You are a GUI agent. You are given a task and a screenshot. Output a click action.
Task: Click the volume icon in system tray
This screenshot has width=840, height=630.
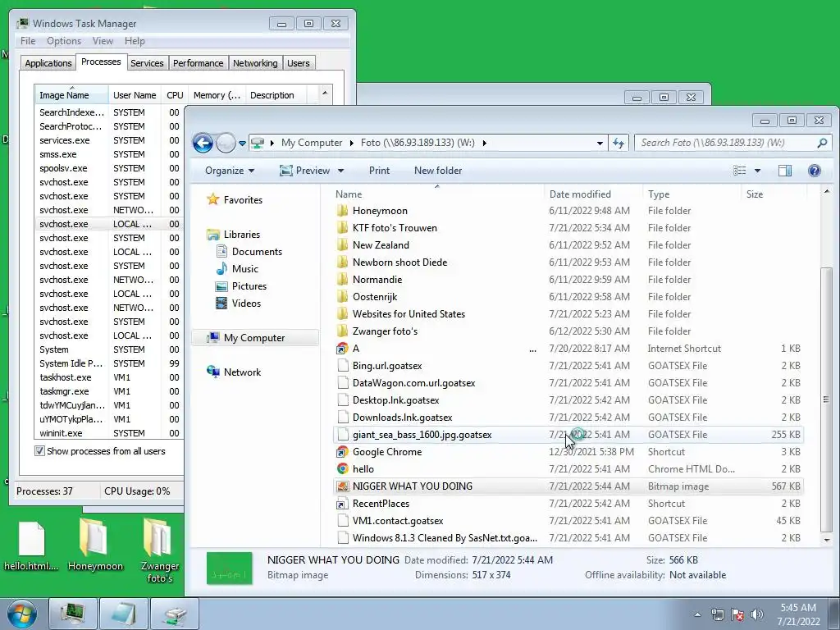757,614
